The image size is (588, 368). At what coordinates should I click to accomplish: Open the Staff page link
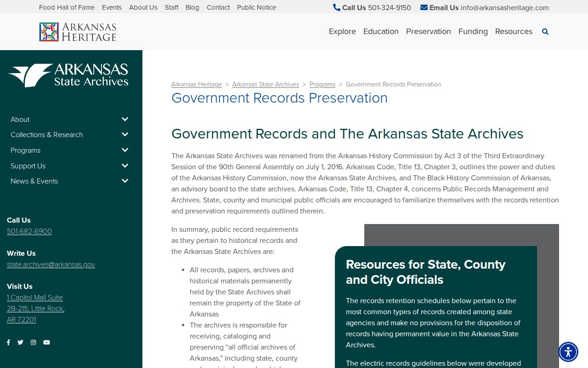(x=172, y=7)
